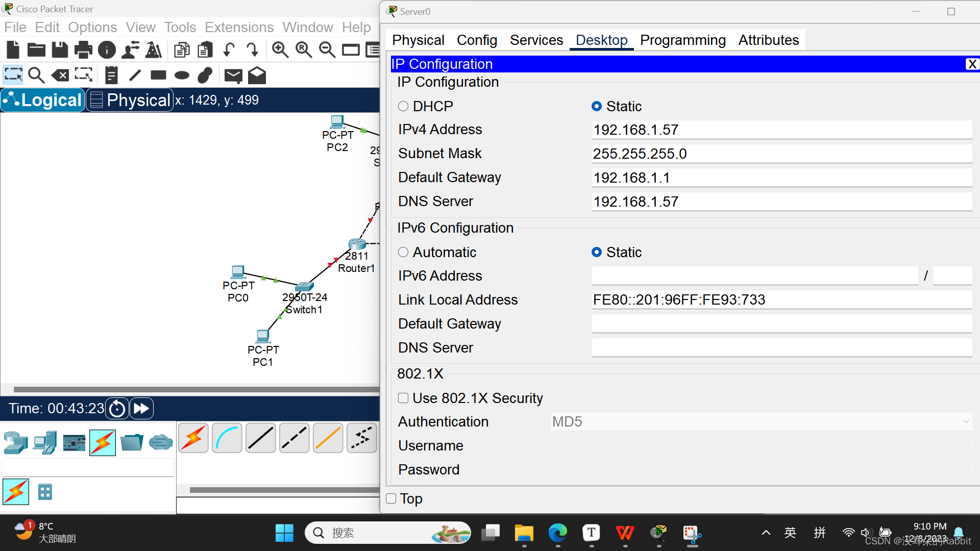The width and height of the screenshot is (980, 551).
Task: Select the DHCP radio for IPv4
Action: pos(403,106)
